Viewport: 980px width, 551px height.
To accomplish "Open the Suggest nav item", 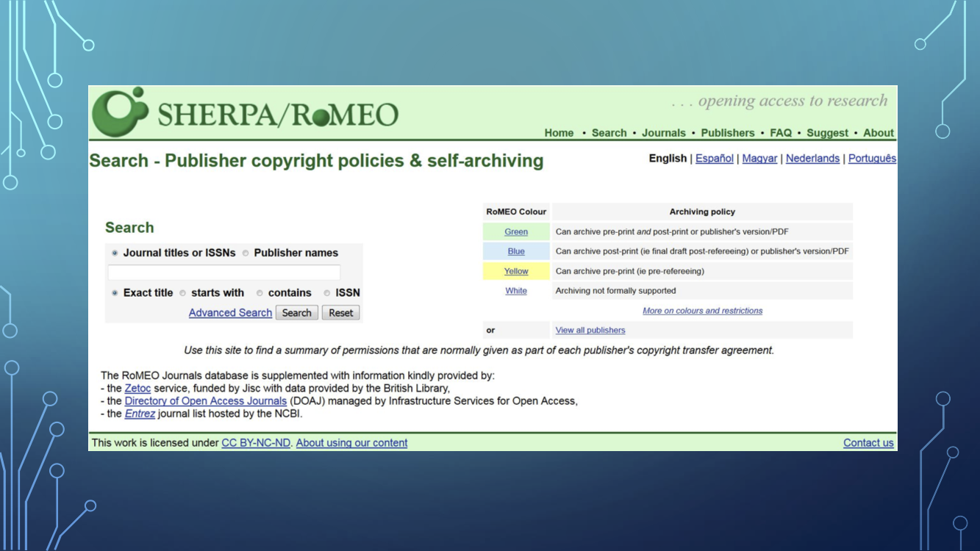I will 827,133.
